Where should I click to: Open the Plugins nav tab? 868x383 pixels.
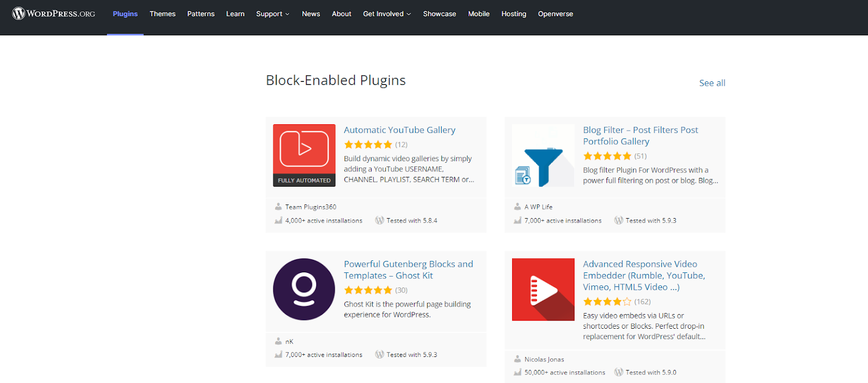click(125, 14)
